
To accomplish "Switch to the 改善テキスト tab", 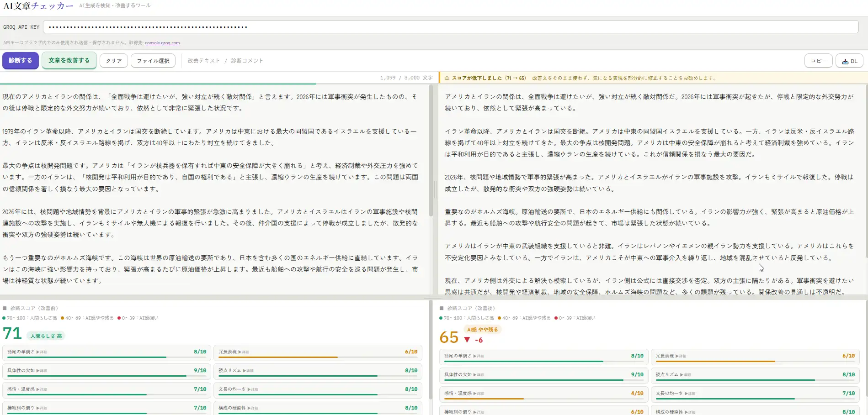I will point(204,61).
